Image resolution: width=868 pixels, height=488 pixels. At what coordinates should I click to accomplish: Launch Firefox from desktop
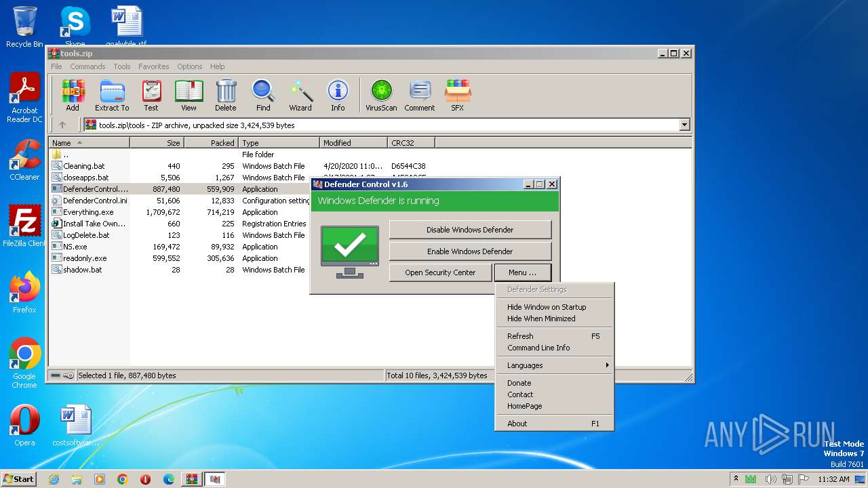pos(24,293)
